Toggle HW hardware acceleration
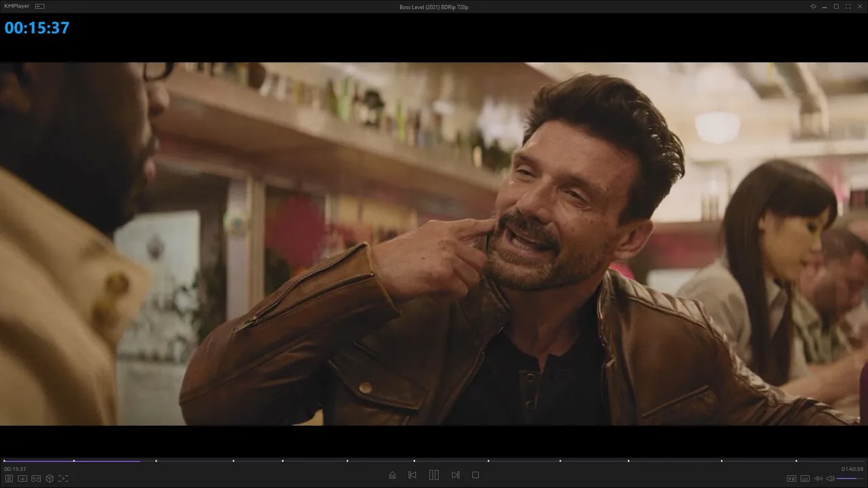868x488 pixels. 791,479
